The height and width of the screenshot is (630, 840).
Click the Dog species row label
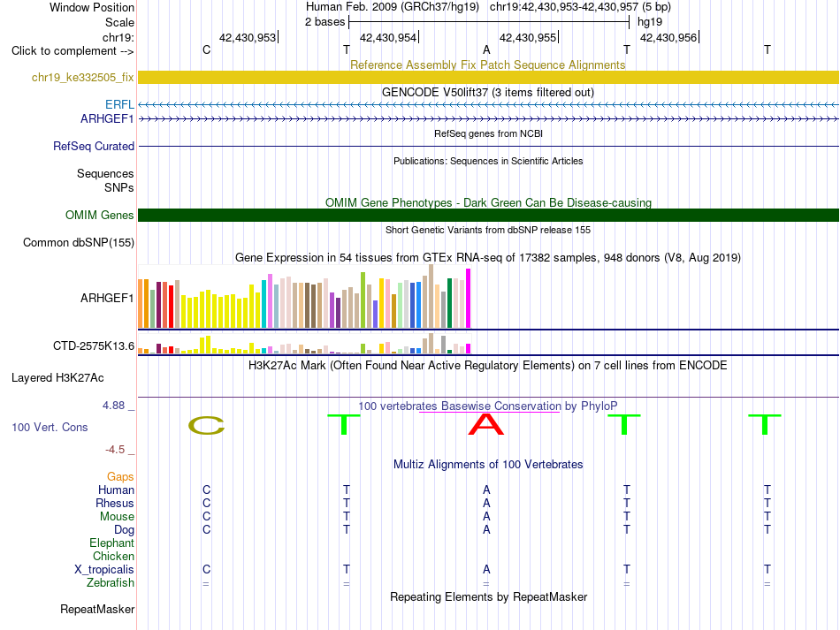[124, 530]
